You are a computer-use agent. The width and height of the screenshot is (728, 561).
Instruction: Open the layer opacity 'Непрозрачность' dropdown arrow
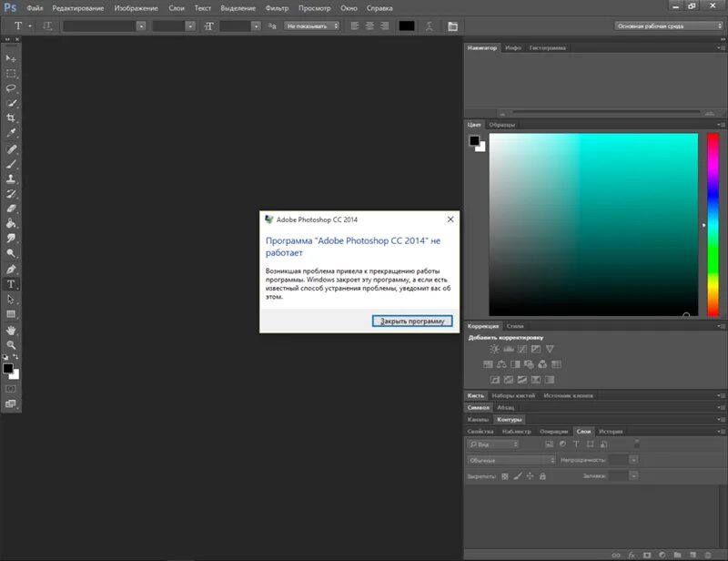point(633,460)
